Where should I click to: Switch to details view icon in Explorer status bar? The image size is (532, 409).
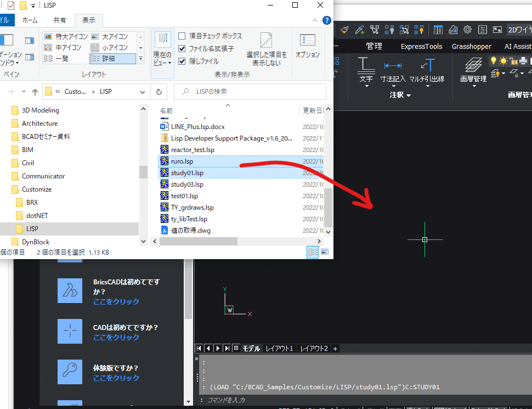313,253
